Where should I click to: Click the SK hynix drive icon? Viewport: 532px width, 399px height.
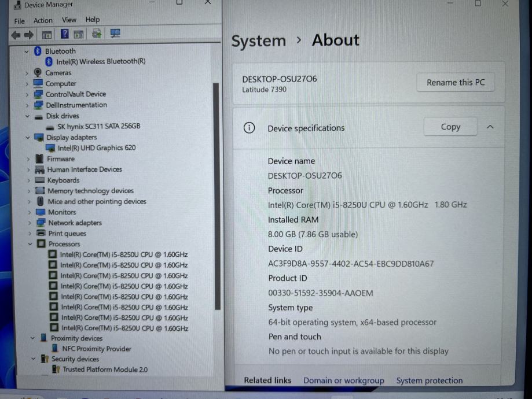[50, 127]
